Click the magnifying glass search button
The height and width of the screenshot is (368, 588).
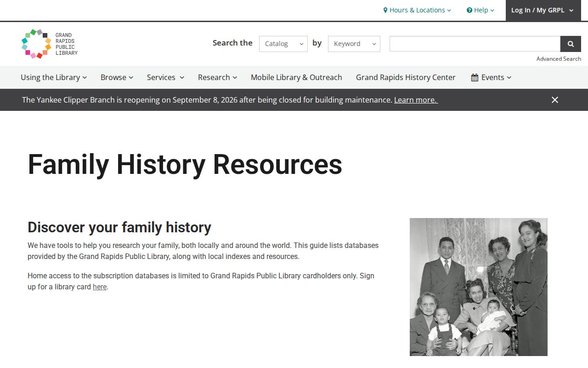[x=571, y=44]
